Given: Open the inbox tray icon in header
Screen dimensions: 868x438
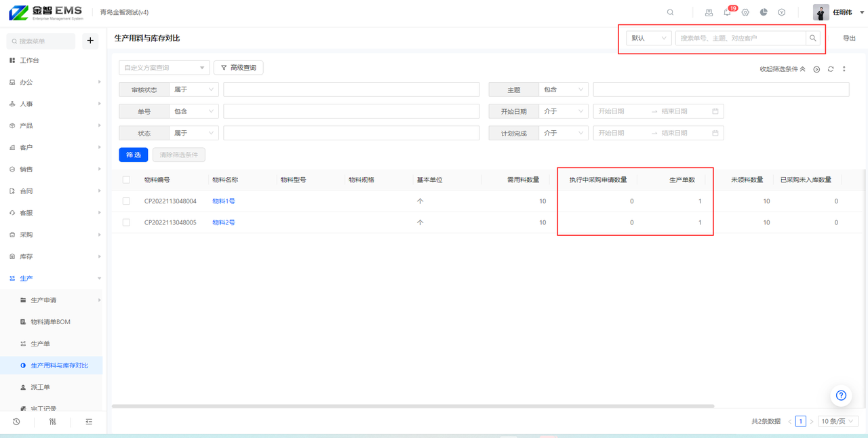Looking at the screenshot, I should pyautogui.click(x=709, y=12).
